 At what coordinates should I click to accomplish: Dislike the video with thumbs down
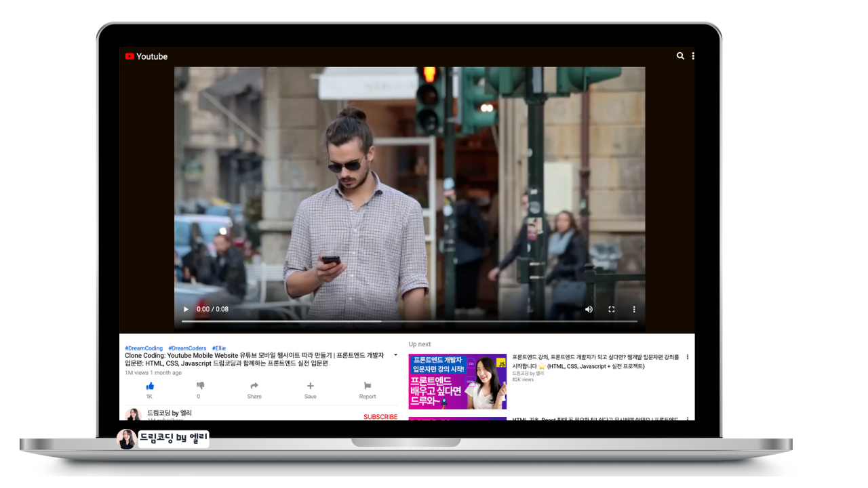click(x=200, y=386)
